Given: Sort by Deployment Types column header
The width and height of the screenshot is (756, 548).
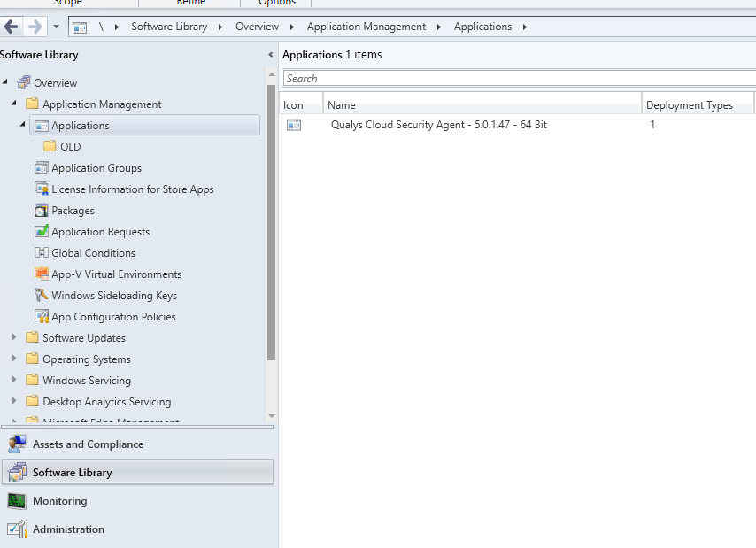Looking at the screenshot, I should click(x=690, y=105).
